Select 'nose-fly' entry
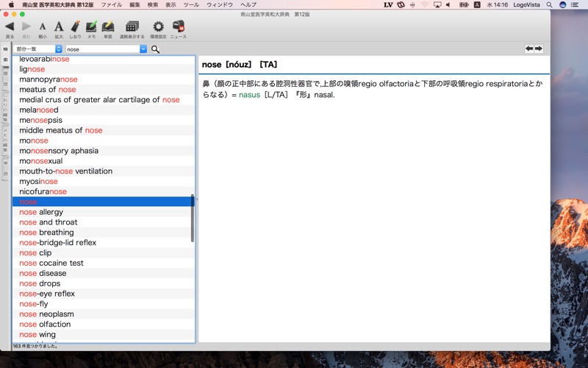The height and width of the screenshot is (368, 588). tap(104, 304)
